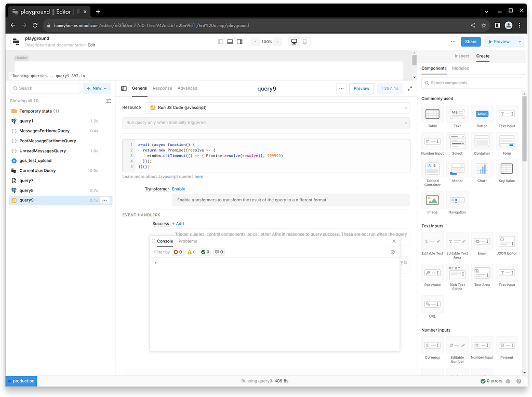Expand the arrow next to top Preview button
Screen dimensions: 532x397
click(519, 42)
